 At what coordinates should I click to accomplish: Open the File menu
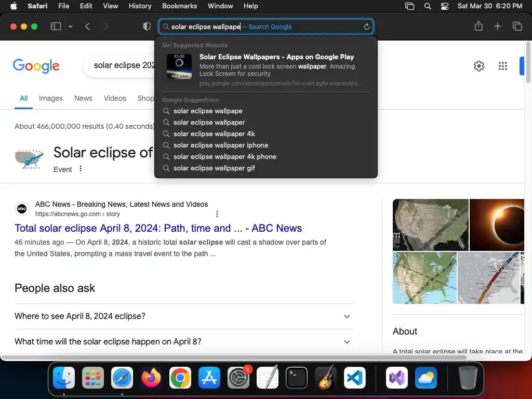[63, 6]
